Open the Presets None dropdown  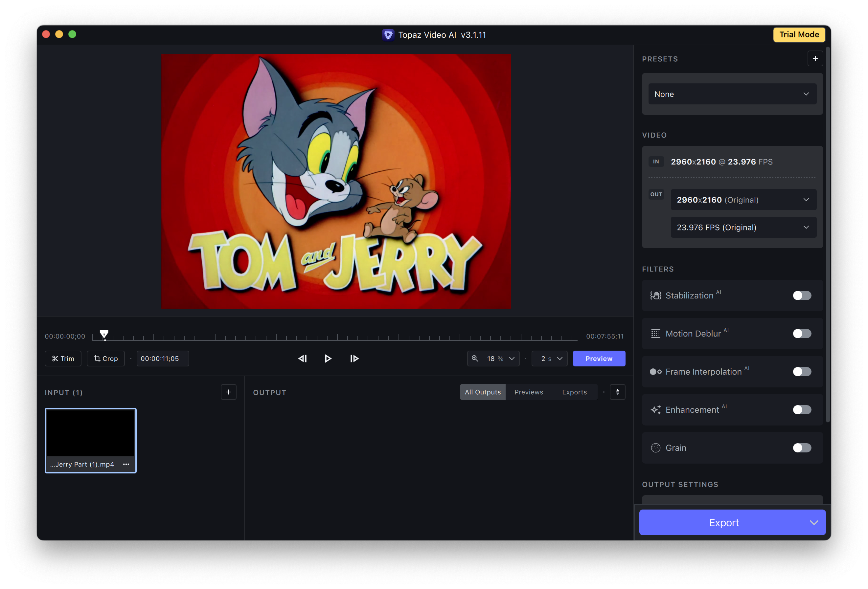point(732,94)
